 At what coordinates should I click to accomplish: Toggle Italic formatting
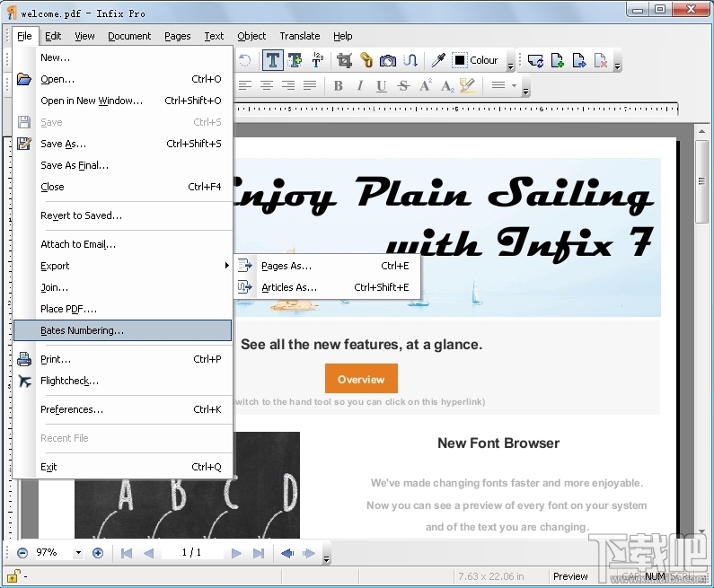pos(360,85)
